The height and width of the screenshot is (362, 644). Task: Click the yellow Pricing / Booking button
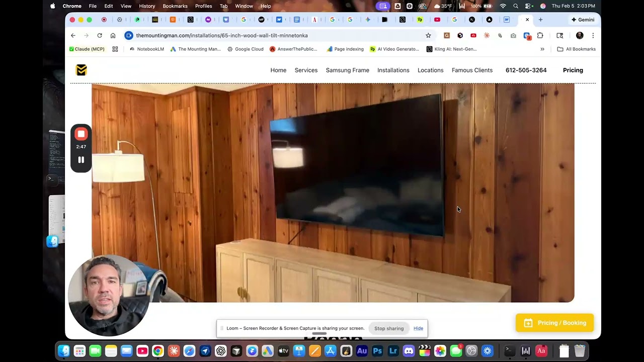tap(554, 323)
